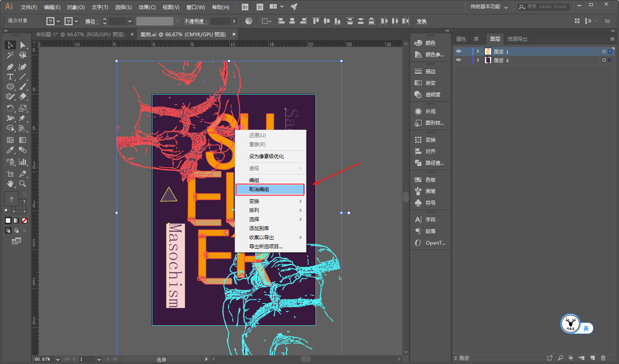Image resolution: width=619 pixels, height=364 pixels.
Task: Select the Hand tool
Action: click(x=10, y=184)
